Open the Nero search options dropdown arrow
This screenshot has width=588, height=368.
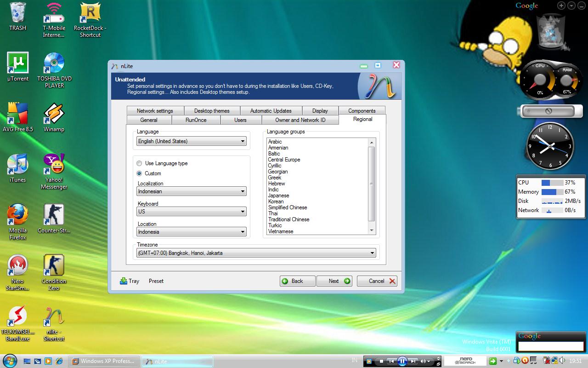click(x=501, y=361)
